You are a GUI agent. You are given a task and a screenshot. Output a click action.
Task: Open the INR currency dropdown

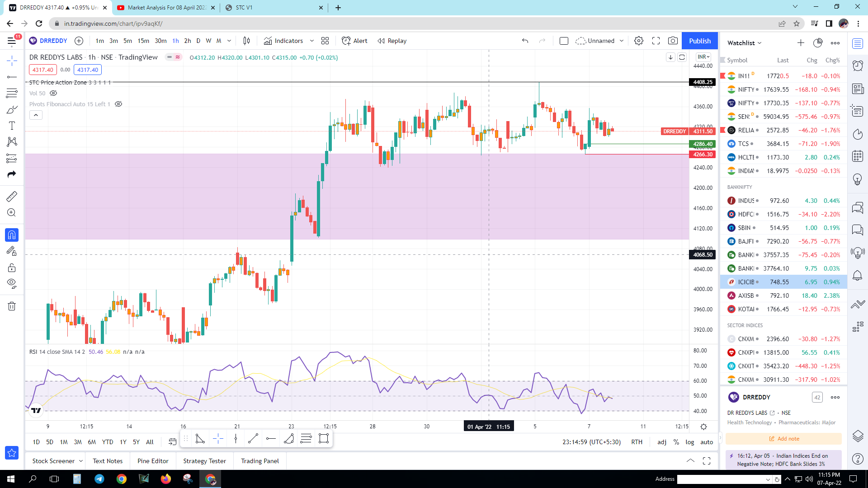coord(703,57)
